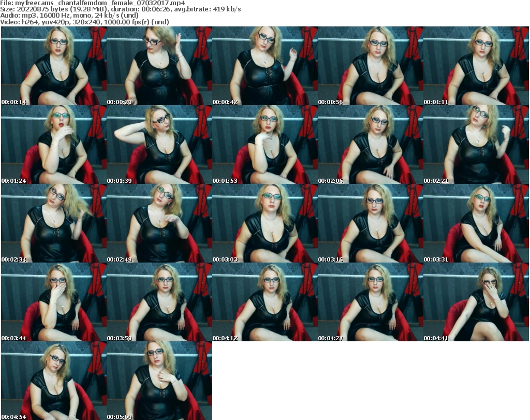Pick the frame marked 00:03:31
This screenshot has height=420, width=530.
click(476, 223)
